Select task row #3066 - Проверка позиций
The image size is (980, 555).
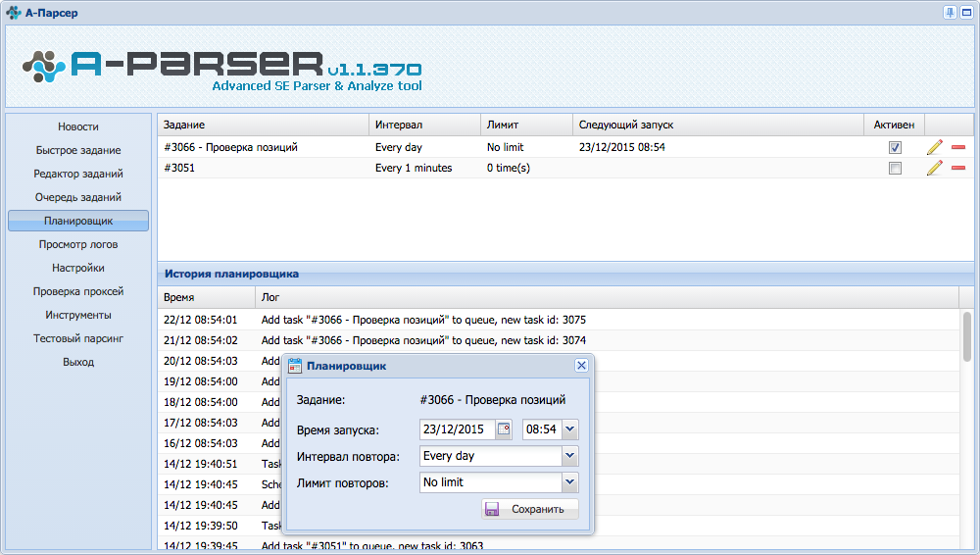pyautogui.click(x=565, y=148)
